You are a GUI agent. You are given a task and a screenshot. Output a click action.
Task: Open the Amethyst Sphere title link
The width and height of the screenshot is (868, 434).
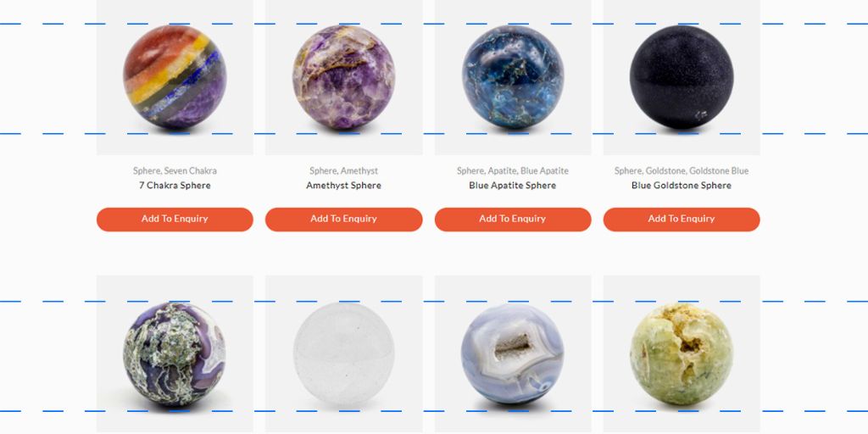(x=344, y=186)
